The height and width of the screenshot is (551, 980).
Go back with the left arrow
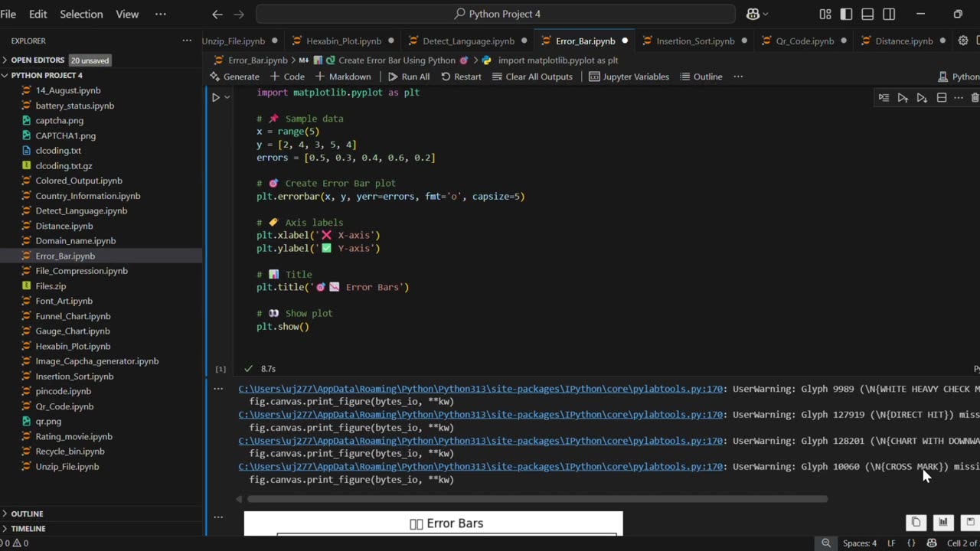pyautogui.click(x=217, y=14)
